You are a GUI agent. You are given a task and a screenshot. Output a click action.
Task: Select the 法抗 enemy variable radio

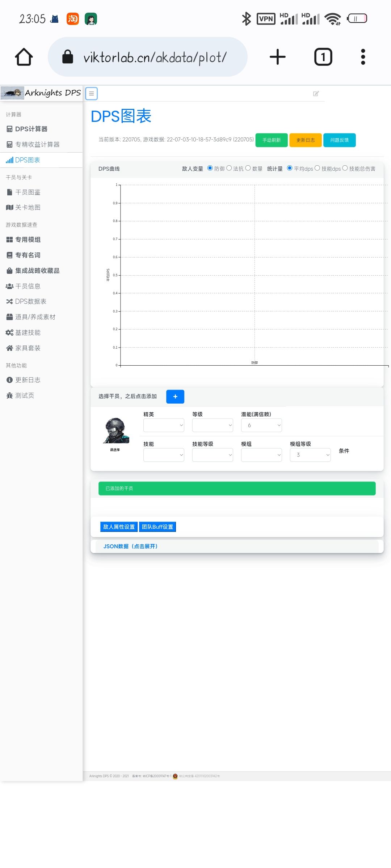pyautogui.click(x=229, y=168)
